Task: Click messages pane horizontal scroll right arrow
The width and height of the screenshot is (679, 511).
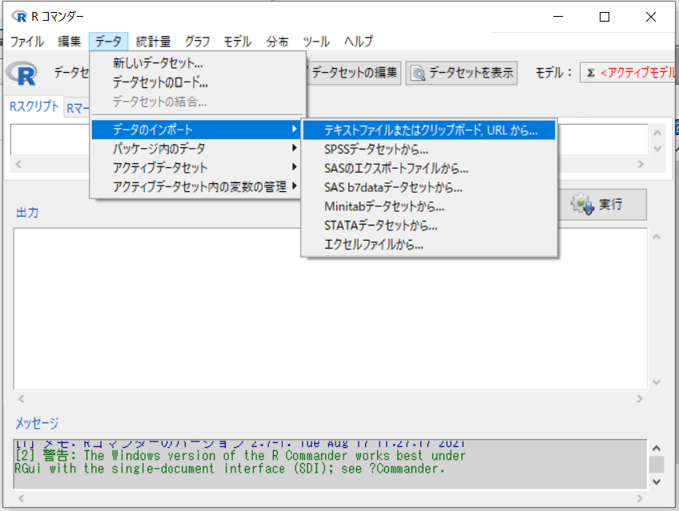Action: (x=640, y=498)
